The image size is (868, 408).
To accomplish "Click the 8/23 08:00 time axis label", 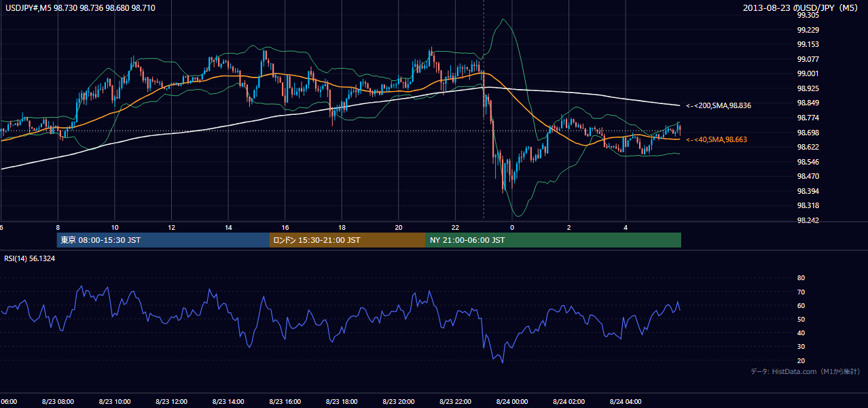I will click(58, 401).
